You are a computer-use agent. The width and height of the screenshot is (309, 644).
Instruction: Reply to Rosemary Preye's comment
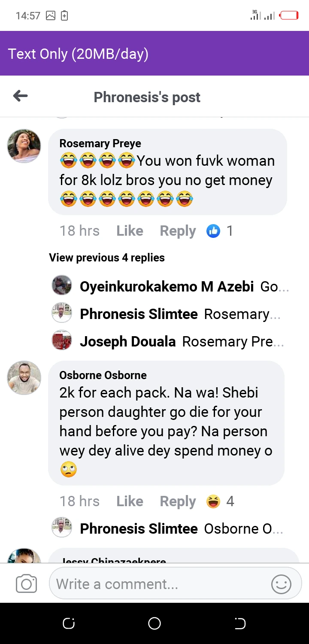[x=178, y=231]
